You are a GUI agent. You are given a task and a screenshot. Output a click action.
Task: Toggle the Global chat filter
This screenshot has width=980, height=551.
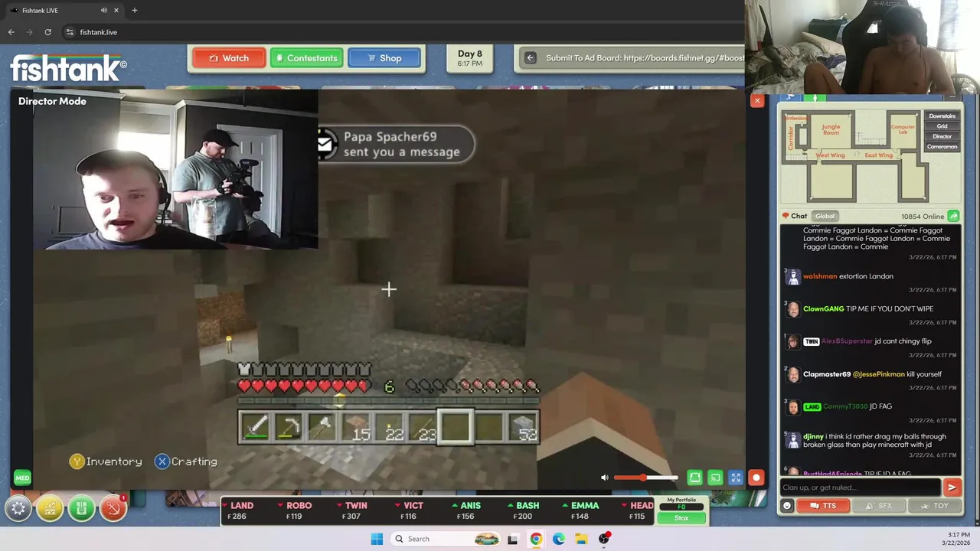(x=825, y=216)
